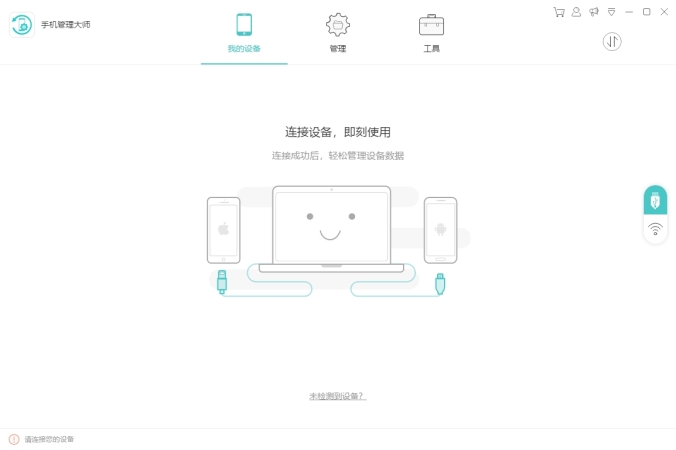Screen dimensions: 676x450
Task: Open the 工具 toolbox tab
Action: (x=431, y=34)
